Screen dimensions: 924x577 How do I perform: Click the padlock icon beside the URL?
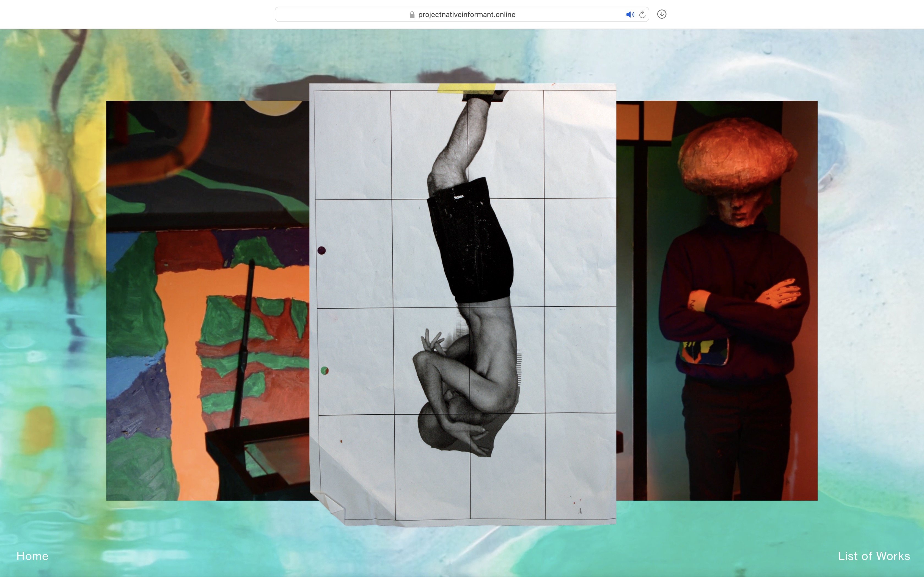click(x=412, y=15)
